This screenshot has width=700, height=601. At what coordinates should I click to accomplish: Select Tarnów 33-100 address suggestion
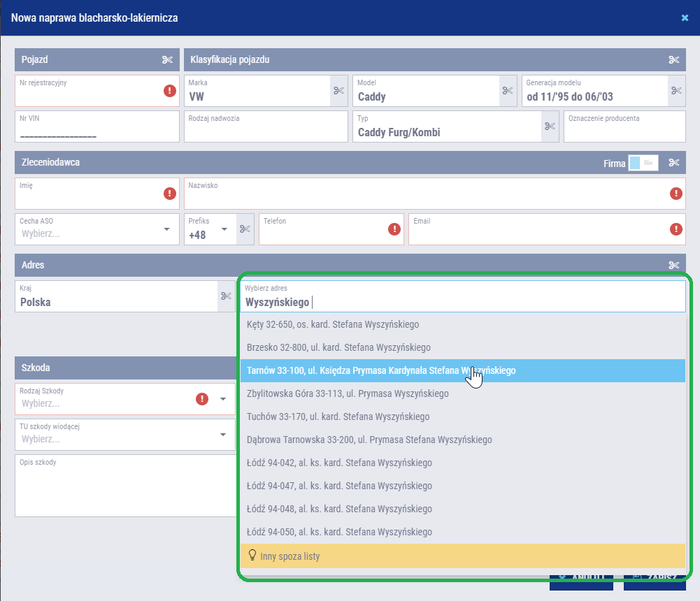point(381,371)
